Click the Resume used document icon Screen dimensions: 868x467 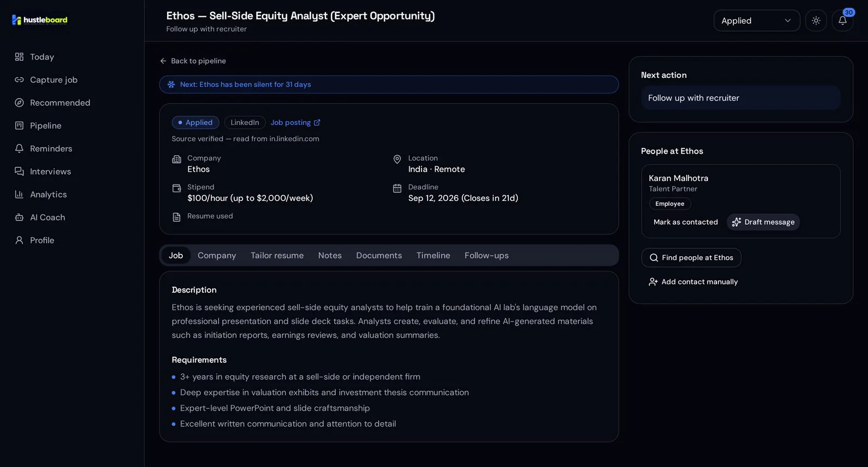pos(176,217)
